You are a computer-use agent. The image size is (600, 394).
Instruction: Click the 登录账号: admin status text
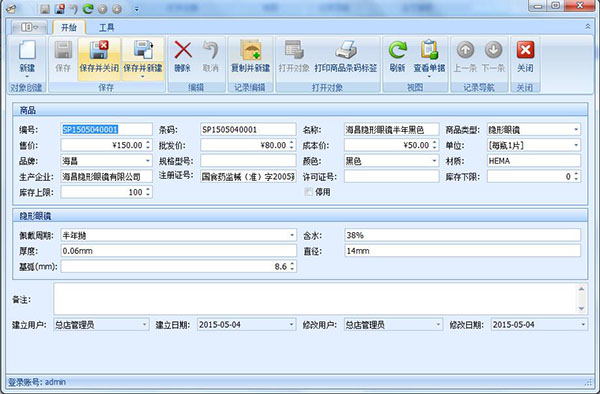[x=37, y=382]
